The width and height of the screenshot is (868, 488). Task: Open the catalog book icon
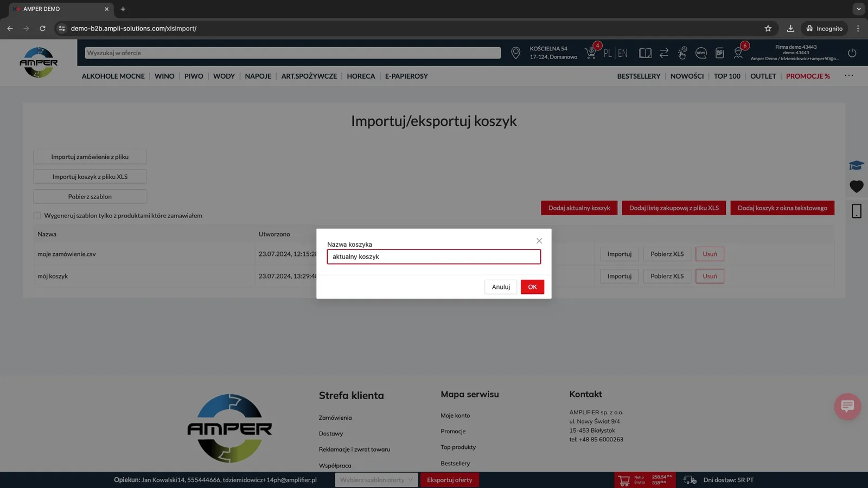coord(645,53)
